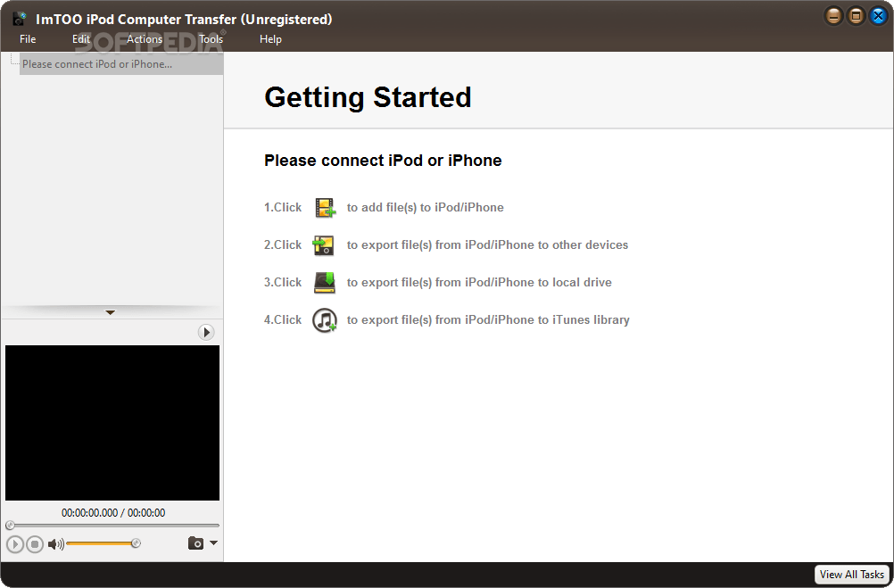Mute audio with the speaker icon

click(x=55, y=544)
